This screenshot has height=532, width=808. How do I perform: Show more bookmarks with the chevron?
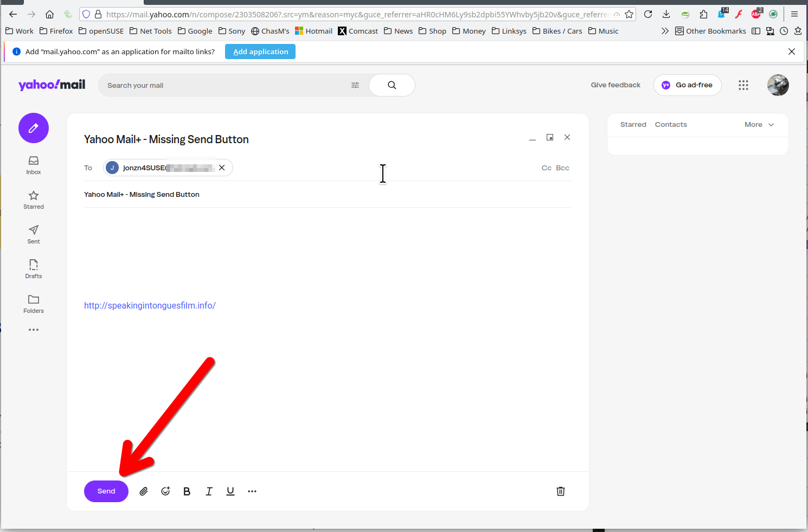[665, 31]
